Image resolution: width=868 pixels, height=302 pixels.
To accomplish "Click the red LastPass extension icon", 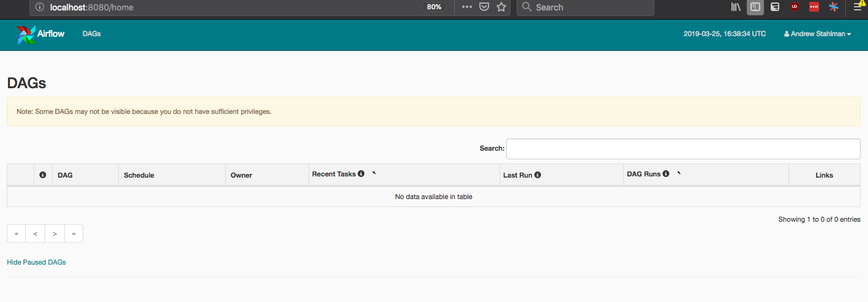I will [x=814, y=7].
